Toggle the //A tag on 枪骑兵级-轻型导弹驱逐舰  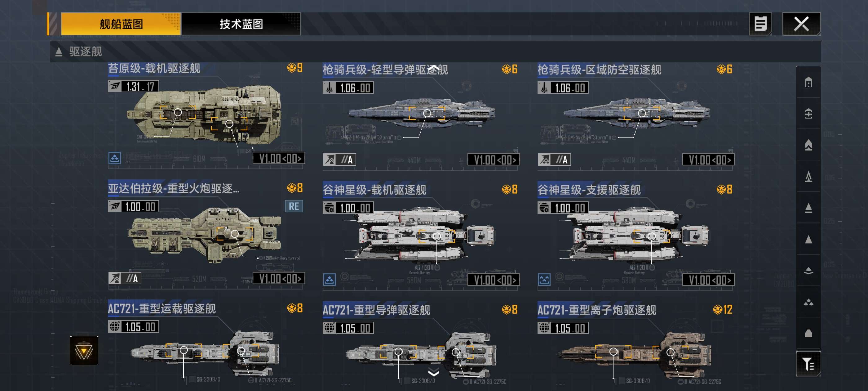tap(339, 159)
